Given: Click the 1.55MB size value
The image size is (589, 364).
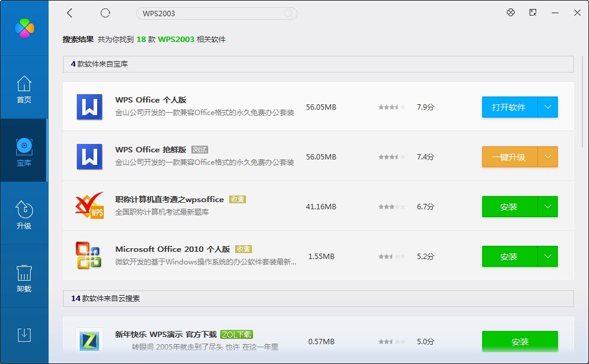Looking at the screenshot, I should (x=321, y=256).
